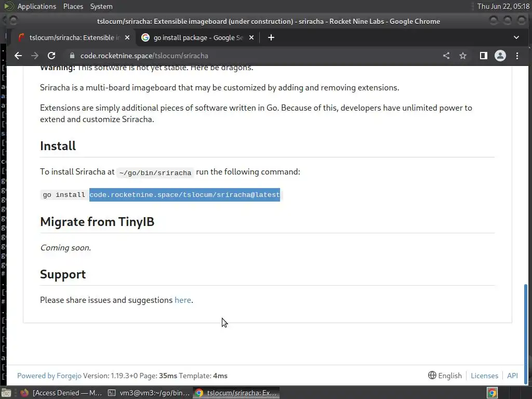
Task: Open a new browser tab
Action: click(x=271, y=37)
